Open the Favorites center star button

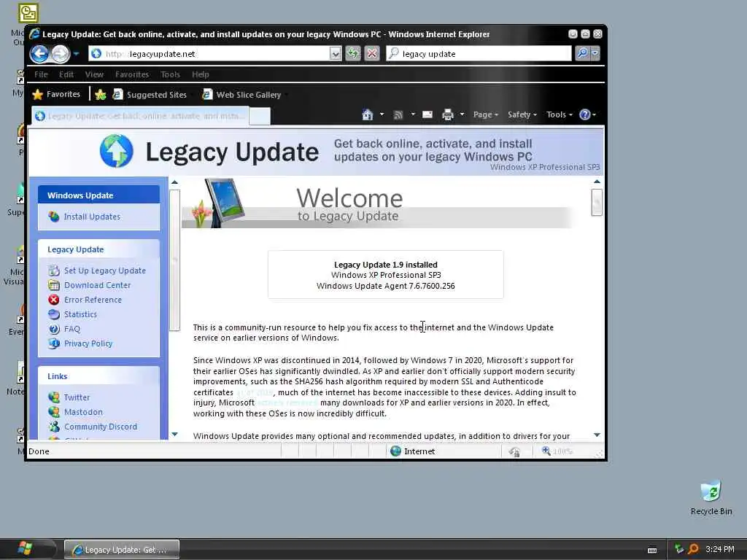point(56,94)
